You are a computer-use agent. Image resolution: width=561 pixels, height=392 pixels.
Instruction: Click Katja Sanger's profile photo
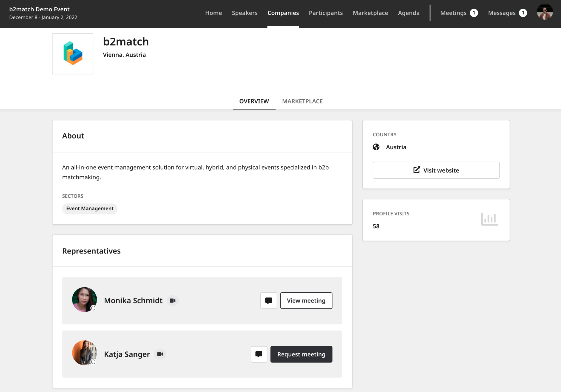84,353
